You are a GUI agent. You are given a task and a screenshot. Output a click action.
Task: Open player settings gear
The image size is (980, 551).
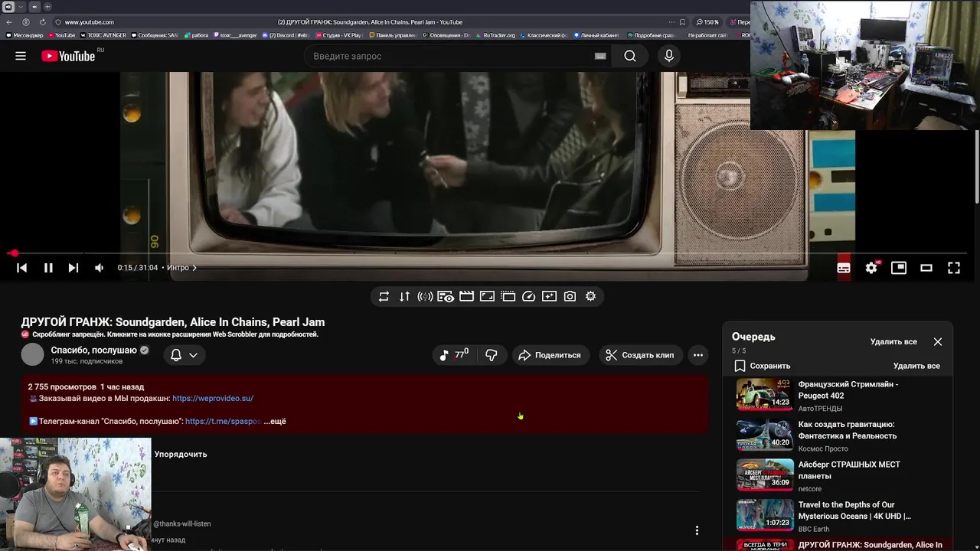(x=871, y=268)
